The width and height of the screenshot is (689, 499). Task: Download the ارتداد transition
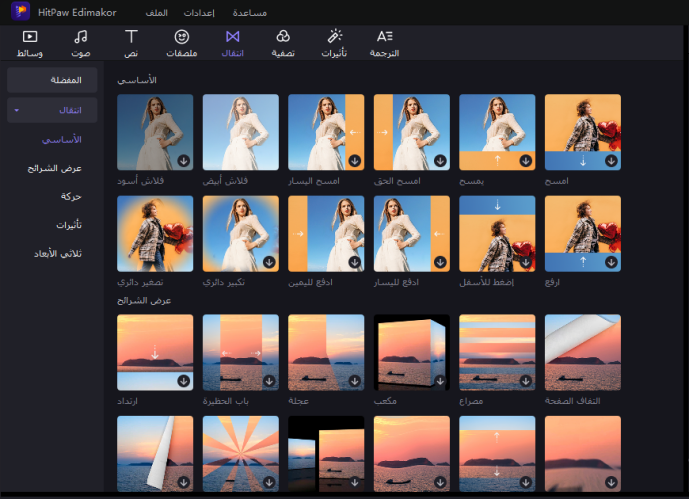pyautogui.click(x=184, y=381)
